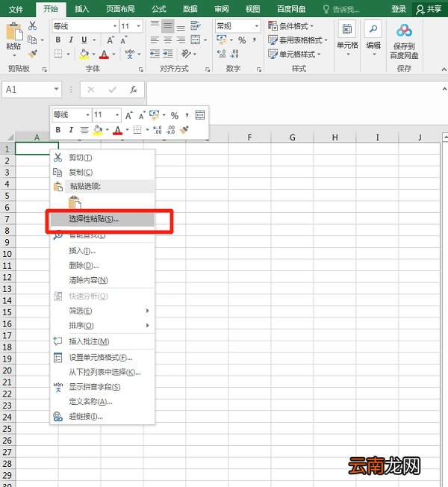Click the Decrease Indent icon
The height and width of the screenshot is (487, 448).
tap(155, 54)
